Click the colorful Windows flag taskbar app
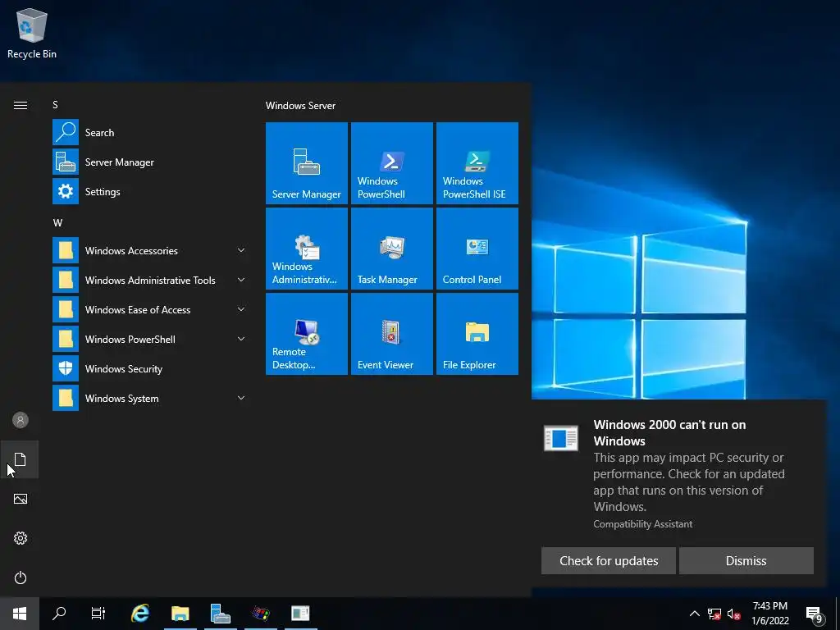Screen dimensions: 840x630 pos(260,614)
